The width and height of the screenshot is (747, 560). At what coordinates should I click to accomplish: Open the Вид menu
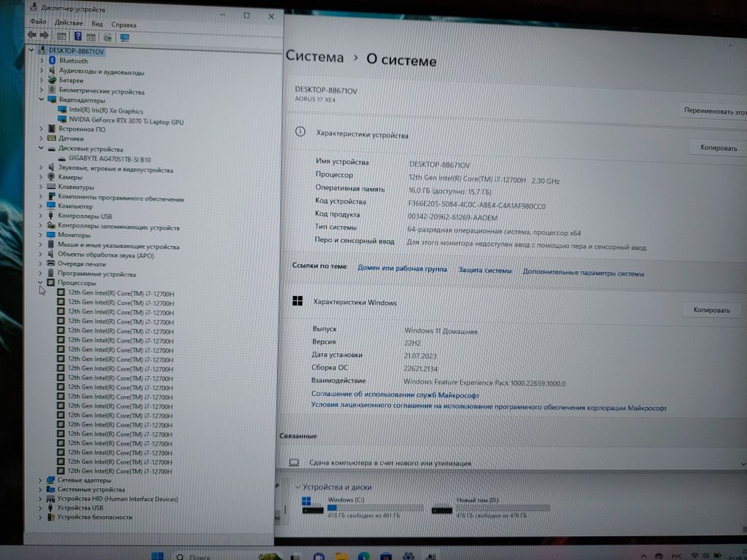[x=97, y=23]
